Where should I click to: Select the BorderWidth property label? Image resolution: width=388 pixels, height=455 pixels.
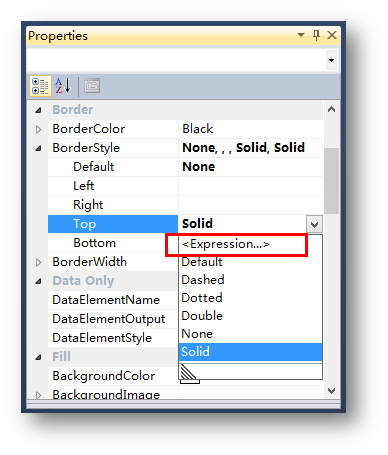89,262
